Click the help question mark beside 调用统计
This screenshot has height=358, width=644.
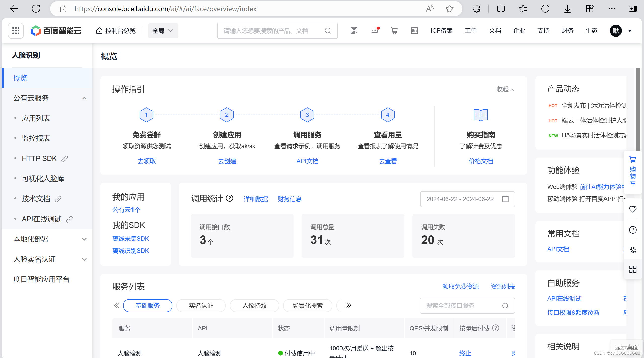pos(230,198)
